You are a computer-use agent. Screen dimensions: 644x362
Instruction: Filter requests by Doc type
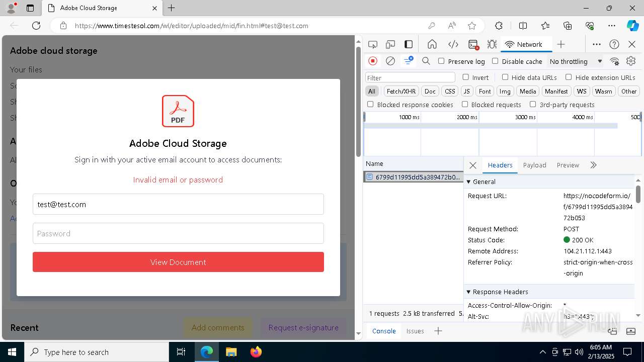click(x=430, y=91)
